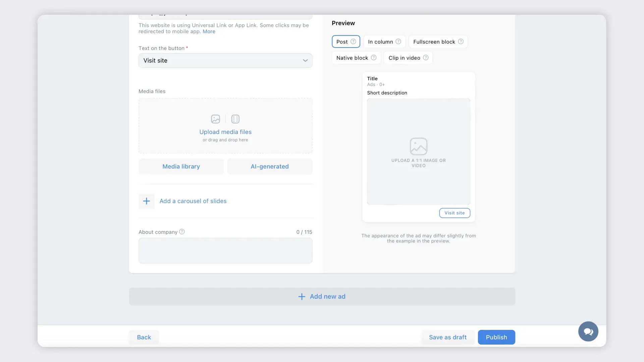Open the More link about Universal Link
This screenshot has height=362, width=644.
[209, 32]
